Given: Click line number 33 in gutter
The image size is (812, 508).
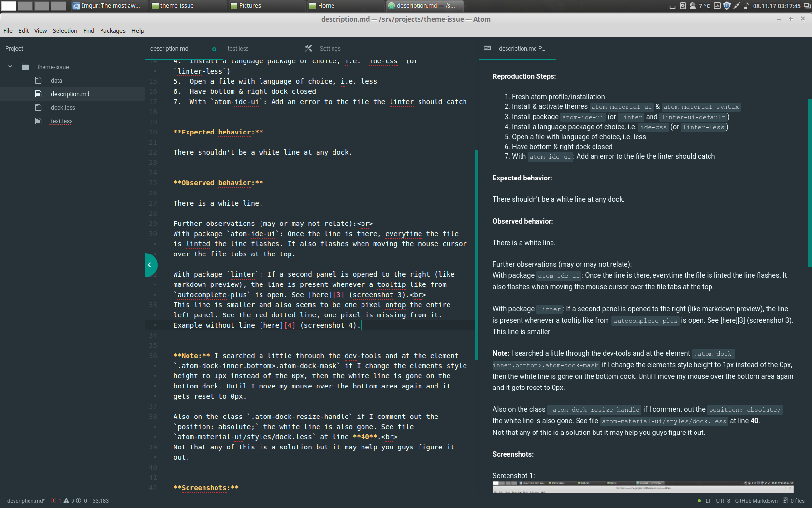Looking at the screenshot, I should pyautogui.click(x=153, y=305).
